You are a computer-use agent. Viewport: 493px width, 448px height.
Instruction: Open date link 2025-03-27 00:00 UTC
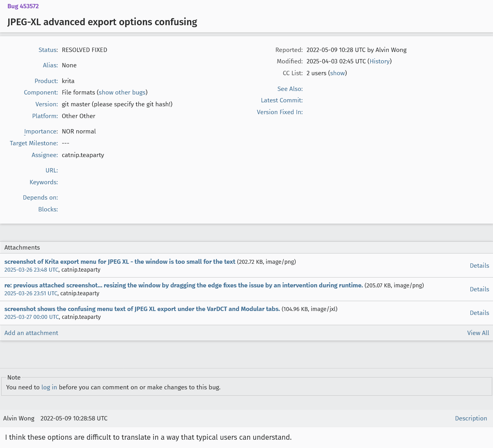click(31, 317)
